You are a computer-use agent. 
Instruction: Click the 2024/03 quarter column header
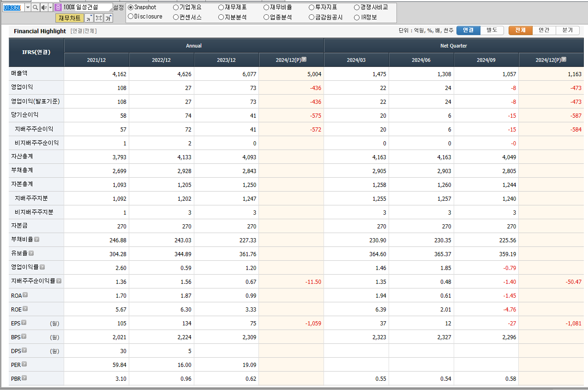(357, 60)
